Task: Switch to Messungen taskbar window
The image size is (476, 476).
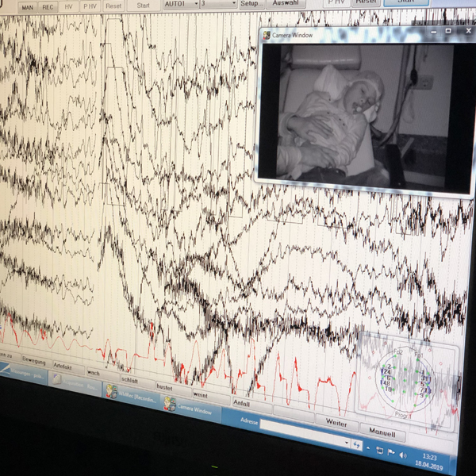Action: coord(24,373)
